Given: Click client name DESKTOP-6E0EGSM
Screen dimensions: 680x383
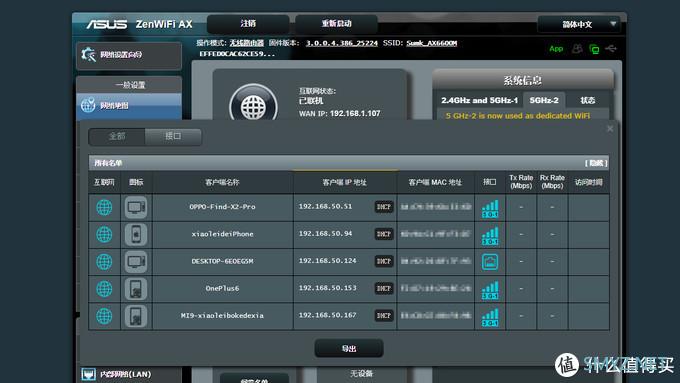Looking at the screenshot, I should [x=222, y=262].
